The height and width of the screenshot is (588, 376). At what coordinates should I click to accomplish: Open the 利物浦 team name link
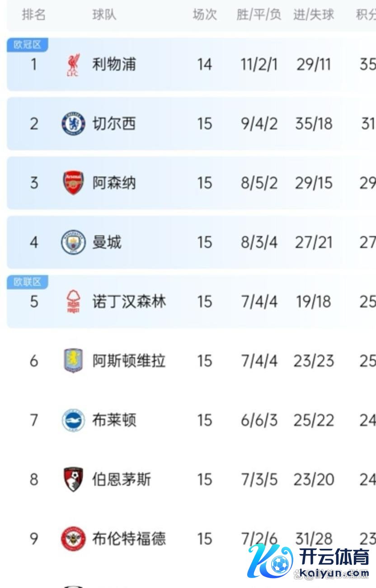pyautogui.click(x=114, y=64)
